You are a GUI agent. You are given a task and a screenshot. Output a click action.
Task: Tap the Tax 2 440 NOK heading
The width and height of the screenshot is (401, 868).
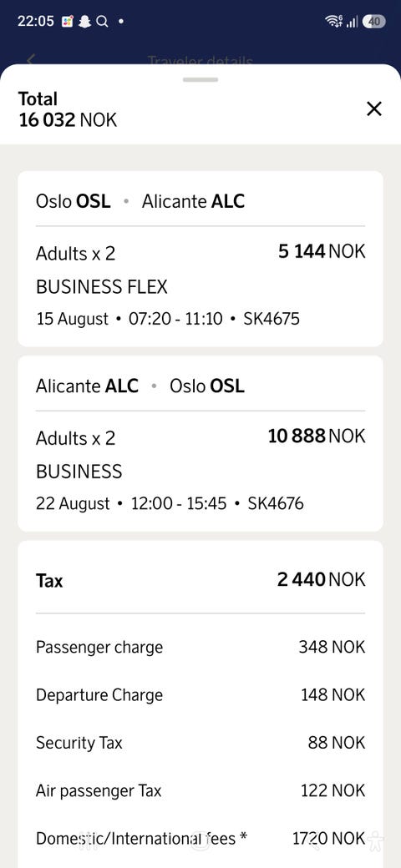pyautogui.click(x=200, y=580)
